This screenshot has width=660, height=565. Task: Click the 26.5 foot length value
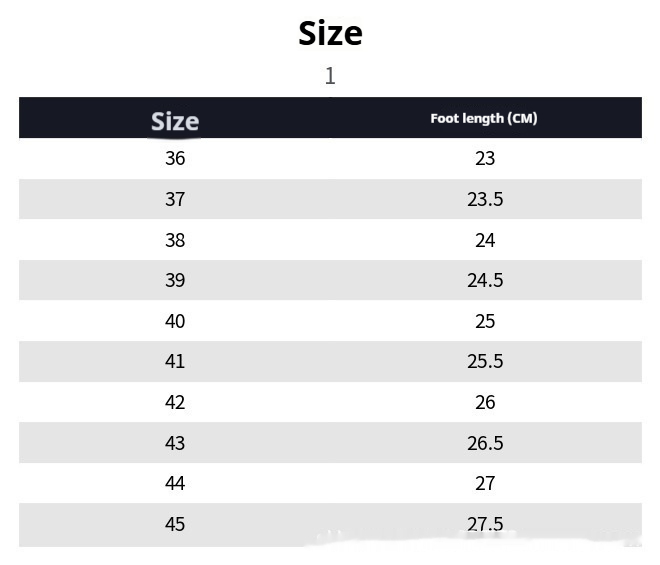pos(485,442)
